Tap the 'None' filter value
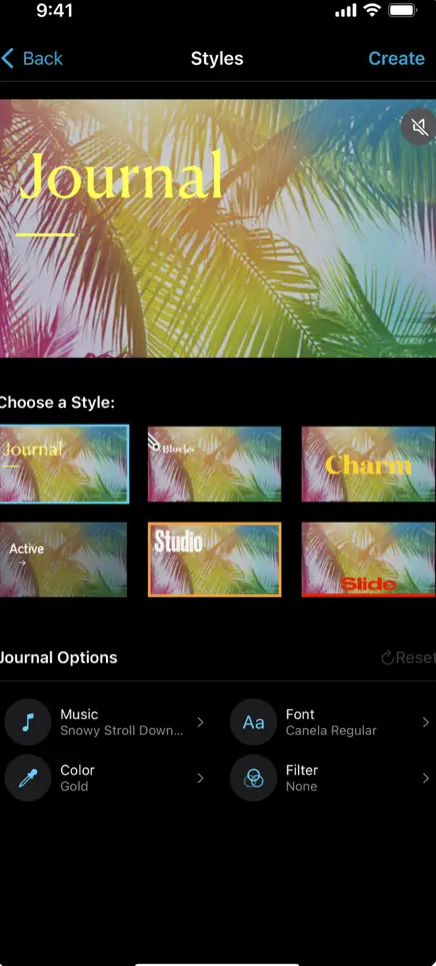The width and height of the screenshot is (436, 966). 301,786
